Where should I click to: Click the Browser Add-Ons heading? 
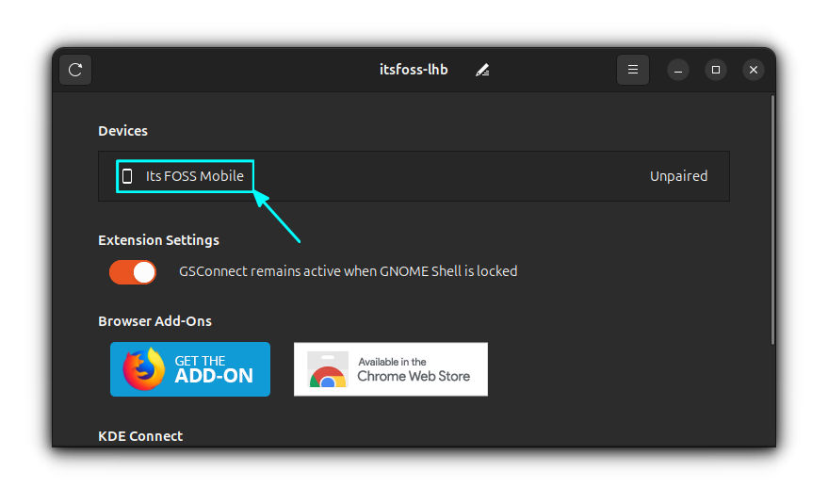point(154,321)
